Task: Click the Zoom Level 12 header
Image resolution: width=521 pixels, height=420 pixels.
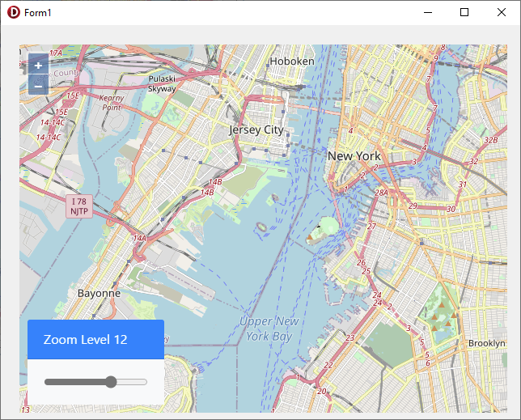Action: (95, 339)
